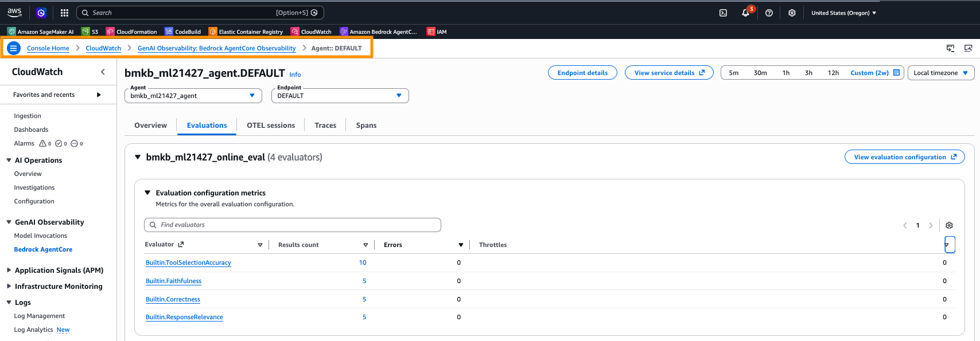980x341 pixels.
Task: Open the notifications bell icon
Action: point(745,13)
